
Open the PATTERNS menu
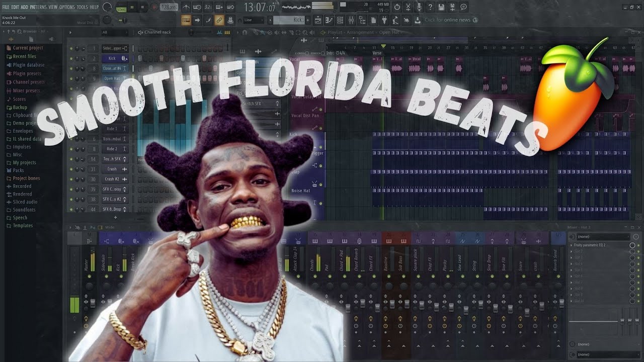pyautogui.click(x=38, y=8)
